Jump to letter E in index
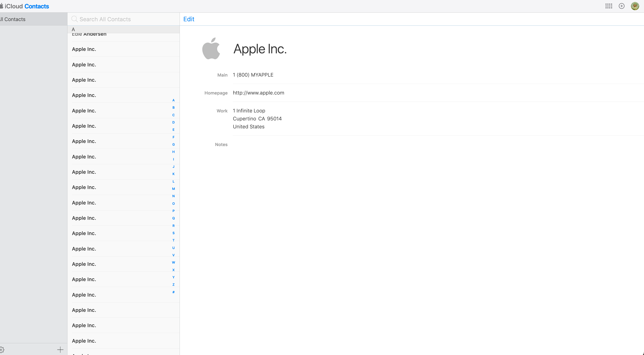This screenshot has width=644, height=355. 174,130
